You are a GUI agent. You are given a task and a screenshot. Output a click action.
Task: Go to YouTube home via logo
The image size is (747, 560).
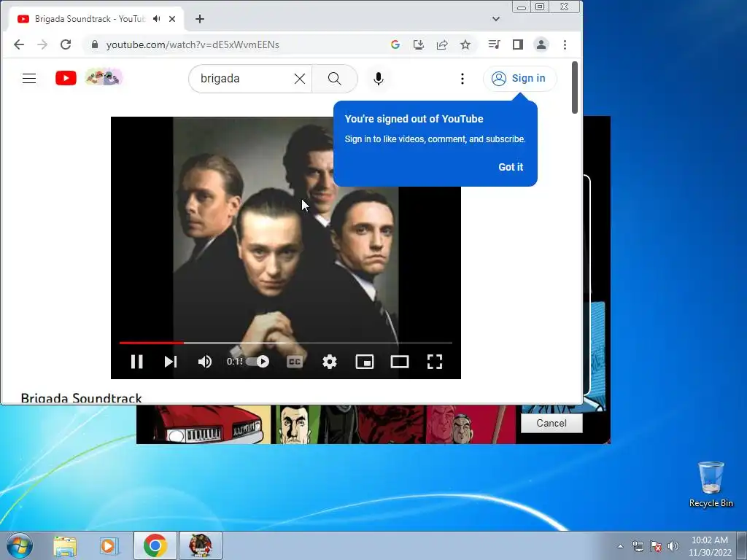click(66, 78)
